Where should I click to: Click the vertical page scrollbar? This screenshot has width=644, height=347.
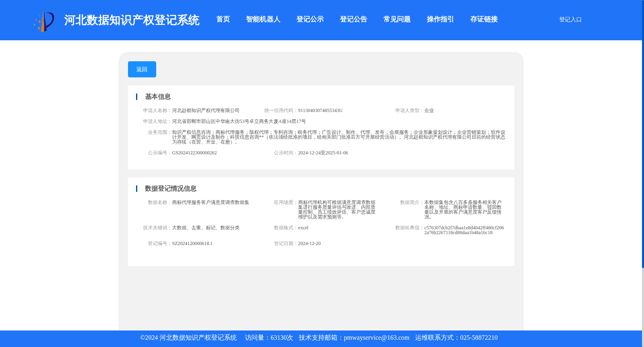coord(643,134)
